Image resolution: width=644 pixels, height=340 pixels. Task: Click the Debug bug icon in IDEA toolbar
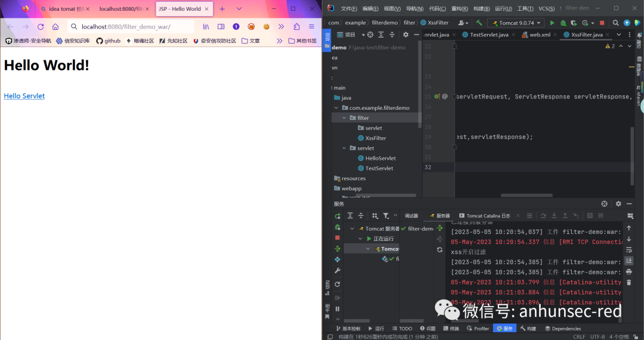(x=563, y=23)
